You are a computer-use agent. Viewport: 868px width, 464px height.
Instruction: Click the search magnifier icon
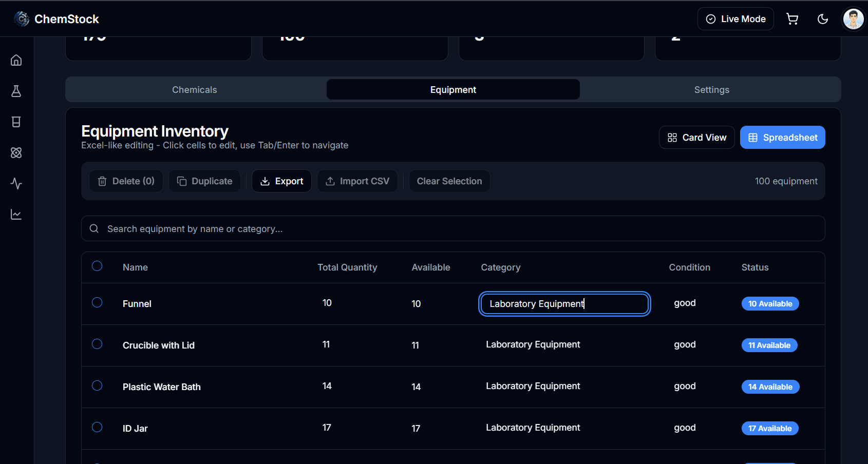94,228
